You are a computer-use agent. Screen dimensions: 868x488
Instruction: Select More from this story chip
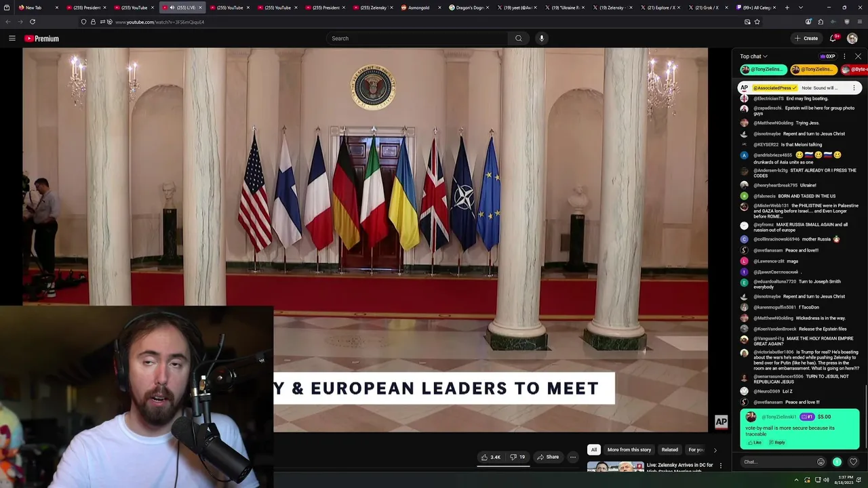[629, 449]
